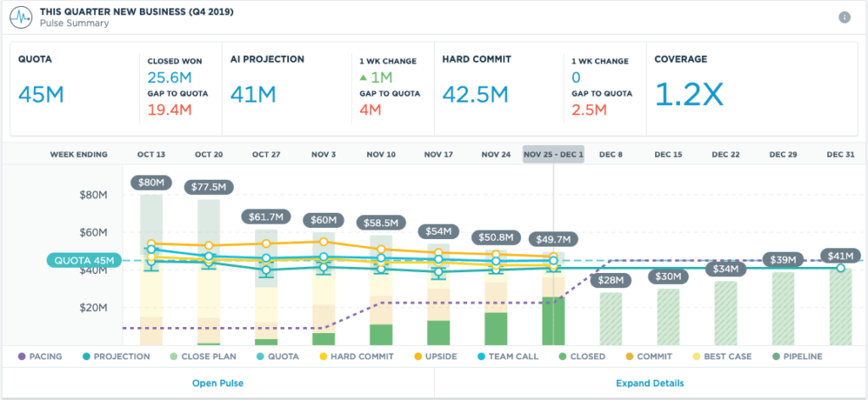Toggle the Close Plan legend item

(205, 356)
